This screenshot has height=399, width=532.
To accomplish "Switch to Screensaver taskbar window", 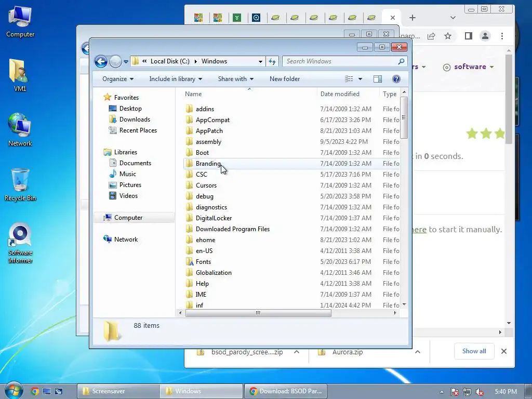I will click(118, 391).
